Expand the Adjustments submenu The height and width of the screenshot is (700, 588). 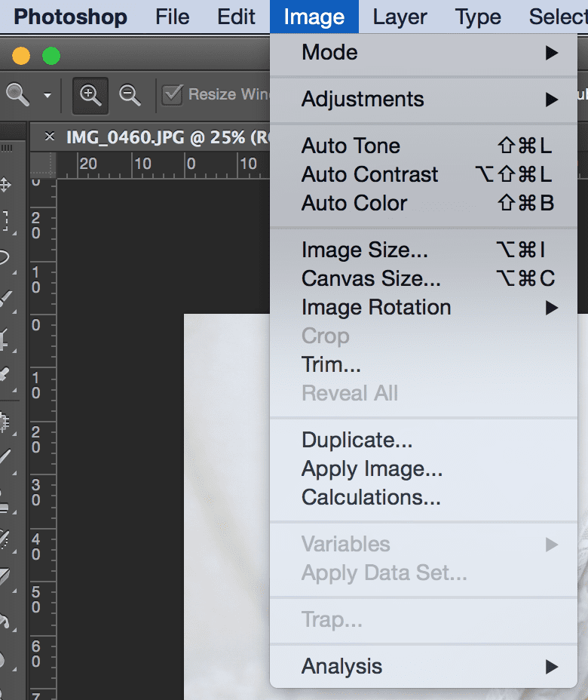click(x=424, y=99)
